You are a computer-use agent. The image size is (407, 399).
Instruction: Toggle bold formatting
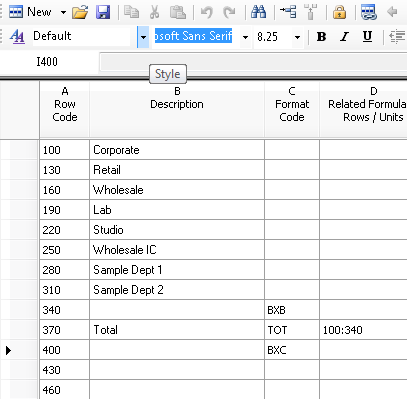(321, 37)
